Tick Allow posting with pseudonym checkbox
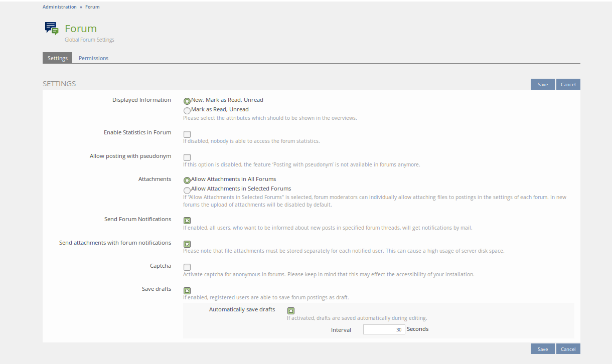Image resolution: width=612 pixels, height=364 pixels. pyautogui.click(x=187, y=157)
